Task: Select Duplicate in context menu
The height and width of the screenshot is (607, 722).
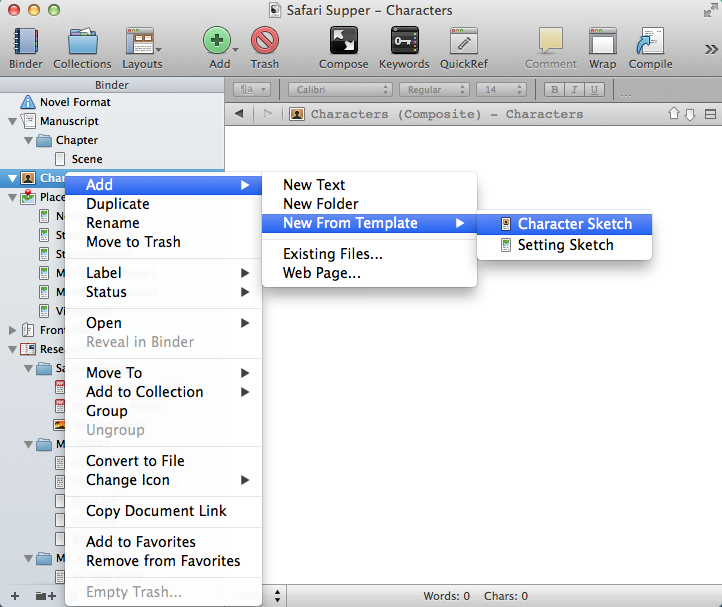Action: click(x=163, y=204)
